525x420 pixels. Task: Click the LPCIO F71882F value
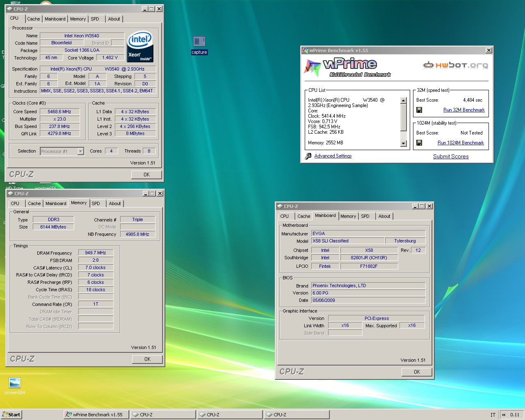(369, 266)
